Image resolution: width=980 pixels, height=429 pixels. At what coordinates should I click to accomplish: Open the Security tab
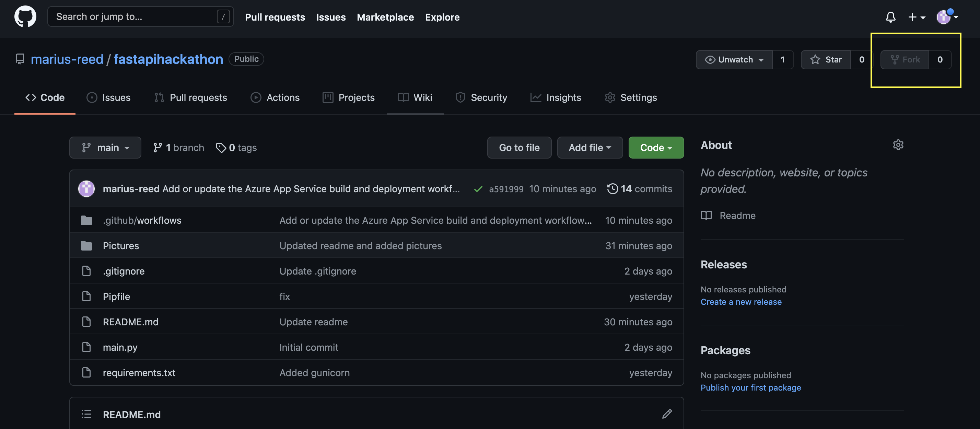(481, 97)
